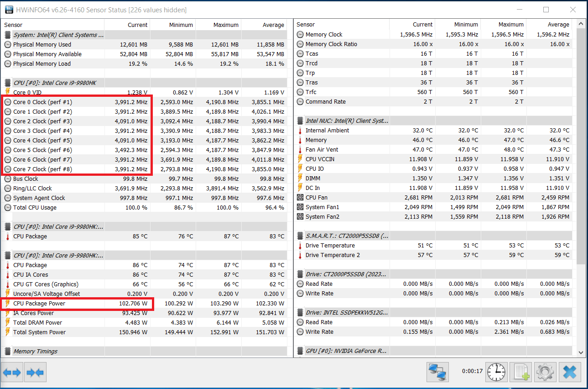Image resolution: width=588 pixels, height=389 pixels.
Task: Click the 0:00:17 elapsed time readout
Action: click(x=472, y=371)
